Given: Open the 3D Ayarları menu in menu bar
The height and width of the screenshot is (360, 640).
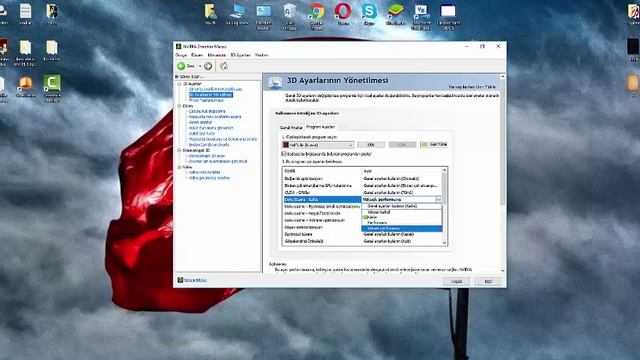Looking at the screenshot, I should (x=240, y=55).
